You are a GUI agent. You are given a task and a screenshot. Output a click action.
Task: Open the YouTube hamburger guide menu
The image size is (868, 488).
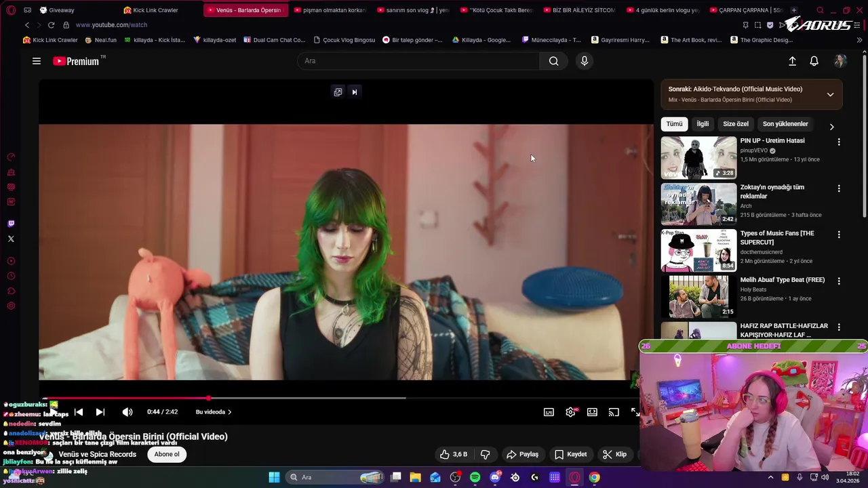[x=37, y=61]
